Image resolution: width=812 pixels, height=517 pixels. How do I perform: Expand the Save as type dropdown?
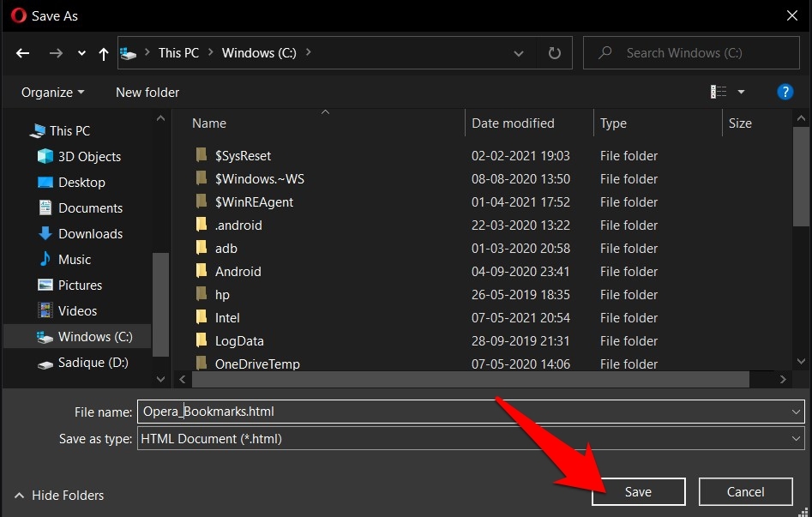[x=797, y=439]
